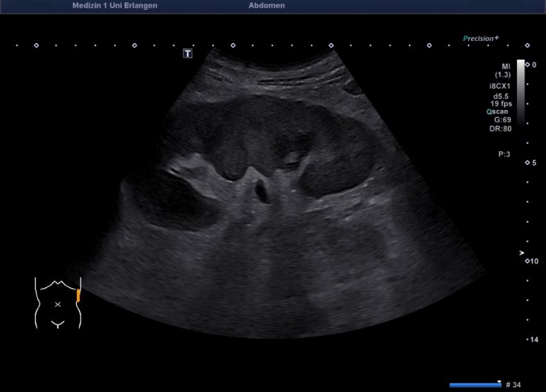Screen dimensions: 546x392
Task: Click the Qscan indicator
Action: (500, 111)
